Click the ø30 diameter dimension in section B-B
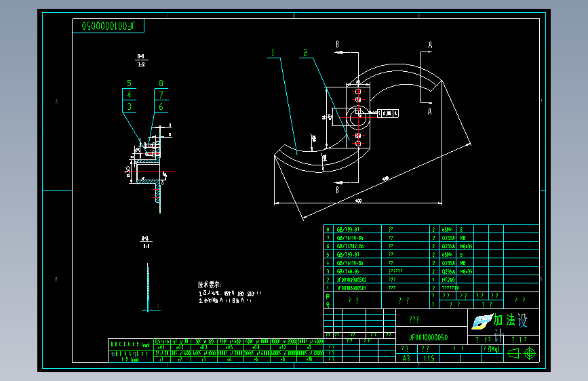The image size is (588, 381). point(128,172)
